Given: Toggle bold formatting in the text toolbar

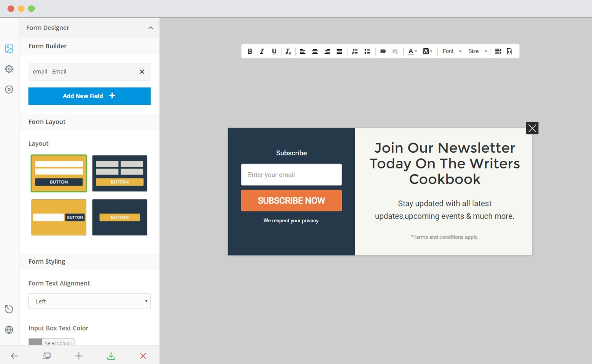Looking at the screenshot, I should [250, 51].
